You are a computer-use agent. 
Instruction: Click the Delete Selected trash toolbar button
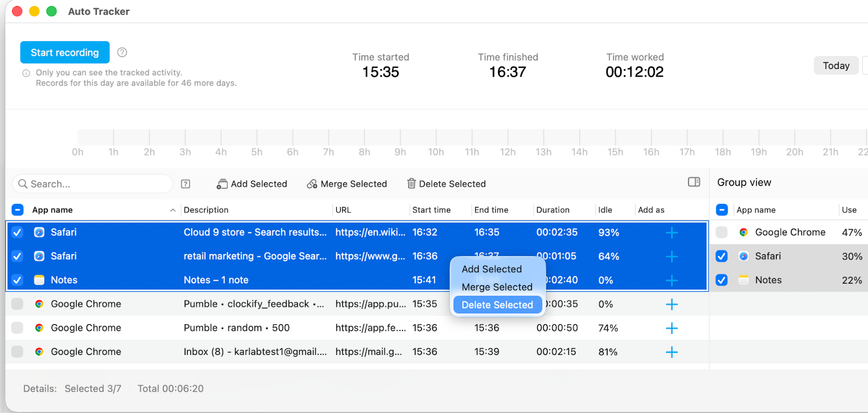tap(446, 184)
